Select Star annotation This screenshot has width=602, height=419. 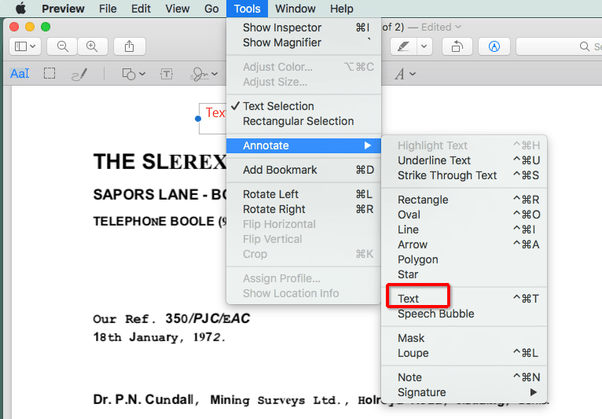(464, 275)
